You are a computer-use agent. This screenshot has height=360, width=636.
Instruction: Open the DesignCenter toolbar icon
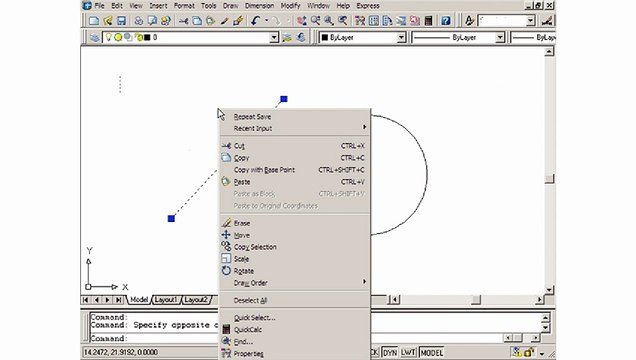[x=374, y=21]
